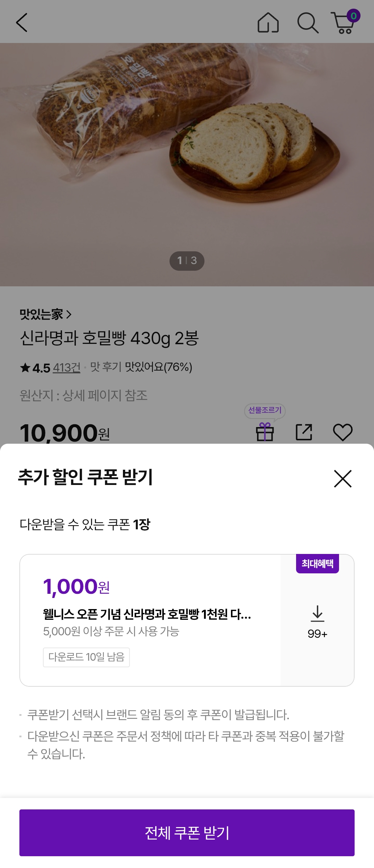Viewport: 374px width, 868px height.
Task: Tap the product title 신라명과 호밀빵
Action: click(x=109, y=338)
